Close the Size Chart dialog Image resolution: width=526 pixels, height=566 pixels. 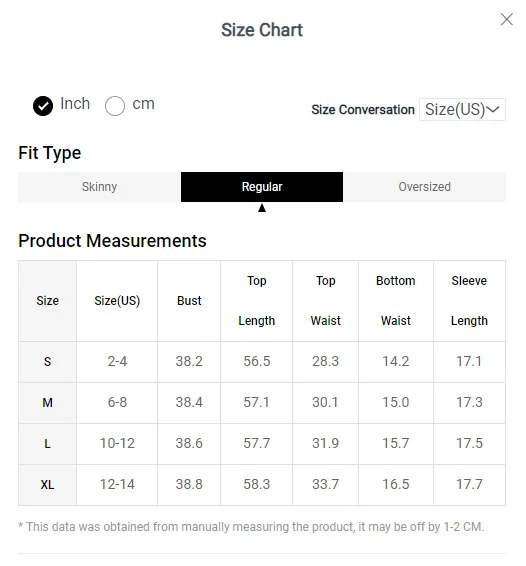[x=507, y=19]
